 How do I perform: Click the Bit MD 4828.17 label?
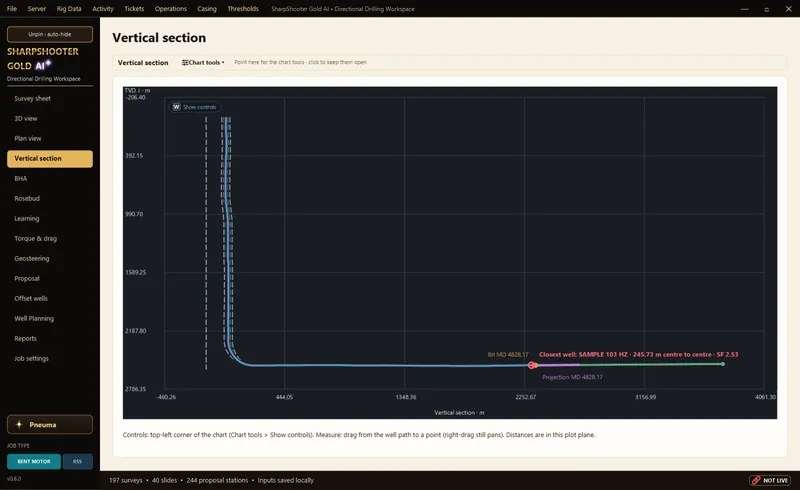(508, 354)
